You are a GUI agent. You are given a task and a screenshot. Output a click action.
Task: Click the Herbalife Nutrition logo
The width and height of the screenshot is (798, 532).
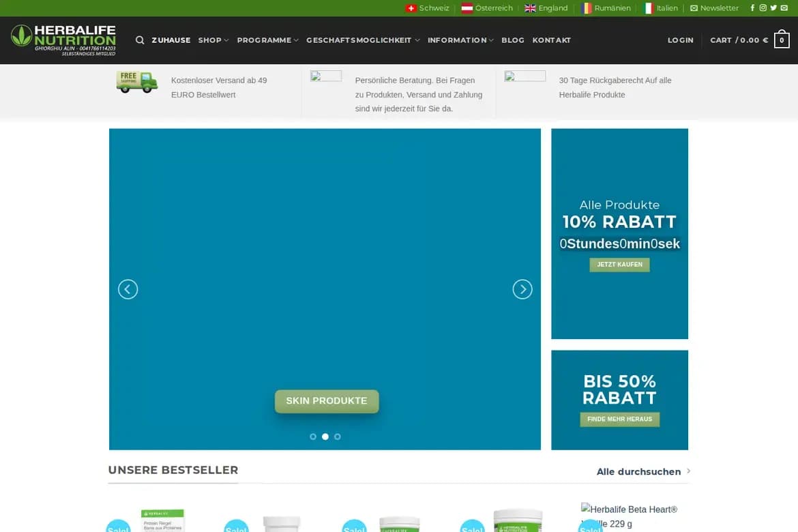[x=63, y=40]
